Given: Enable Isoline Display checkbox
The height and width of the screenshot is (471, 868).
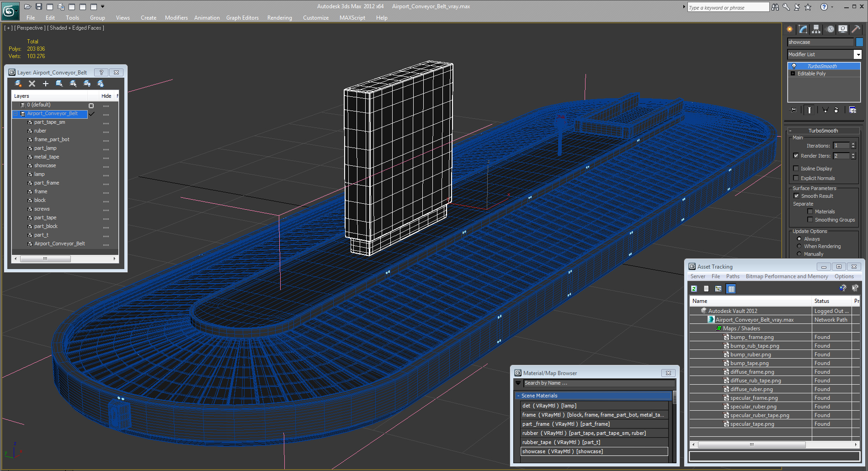Looking at the screenshot, I should [x=796, y=169].
